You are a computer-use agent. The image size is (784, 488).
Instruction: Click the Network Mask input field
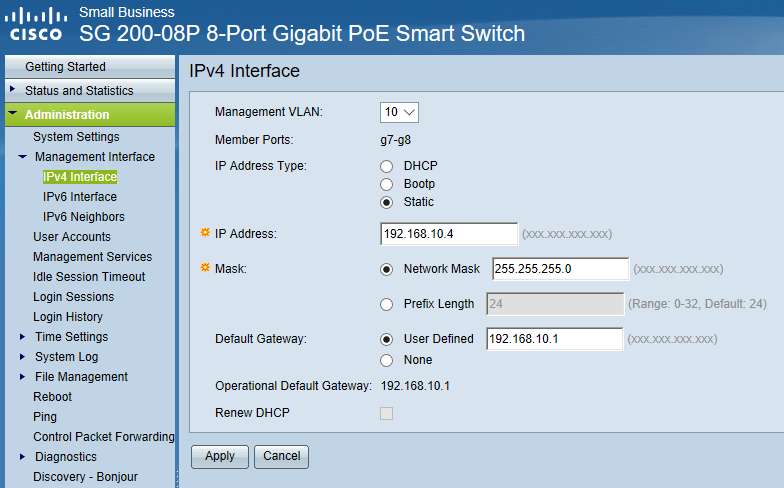click(x=560, y=269)
